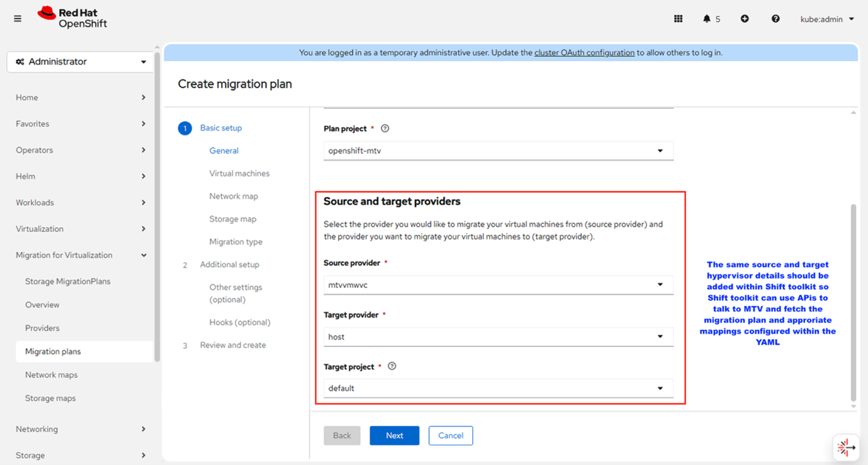The image size is (868, 465).
Task: Select Providers in the sidebar
Action: [x=42, y=328]
